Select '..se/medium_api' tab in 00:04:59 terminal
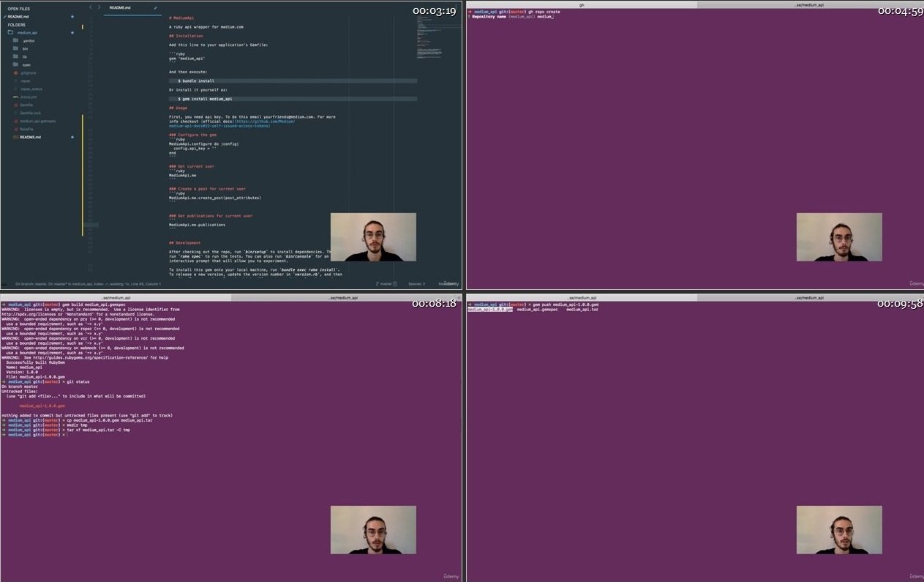This screenshot has height=582, width=924. (811, 4)
